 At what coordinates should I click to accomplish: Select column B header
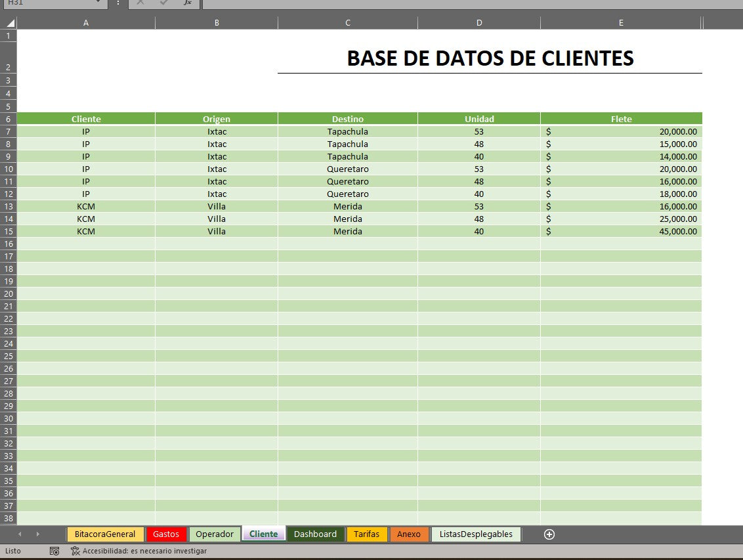tap(217, 23)
